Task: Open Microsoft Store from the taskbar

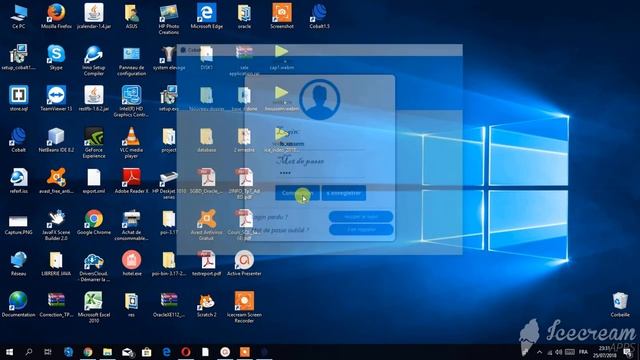Action: (x=147, y=352)
